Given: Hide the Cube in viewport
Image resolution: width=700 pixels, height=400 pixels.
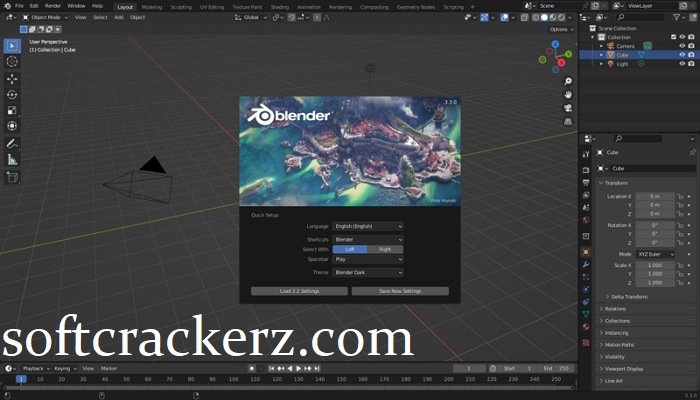Looking at the screenshot, I should coord(682,55).
